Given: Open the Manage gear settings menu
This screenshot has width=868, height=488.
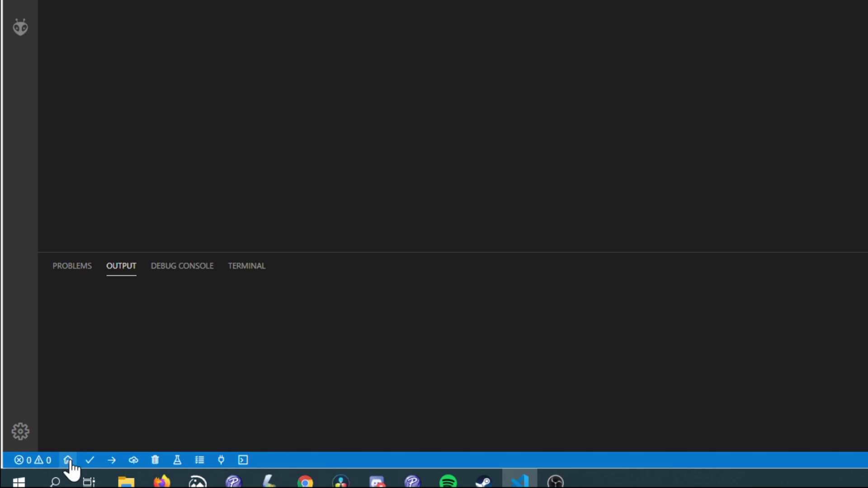Looking at the screenshot, I should tap(20, 432).
